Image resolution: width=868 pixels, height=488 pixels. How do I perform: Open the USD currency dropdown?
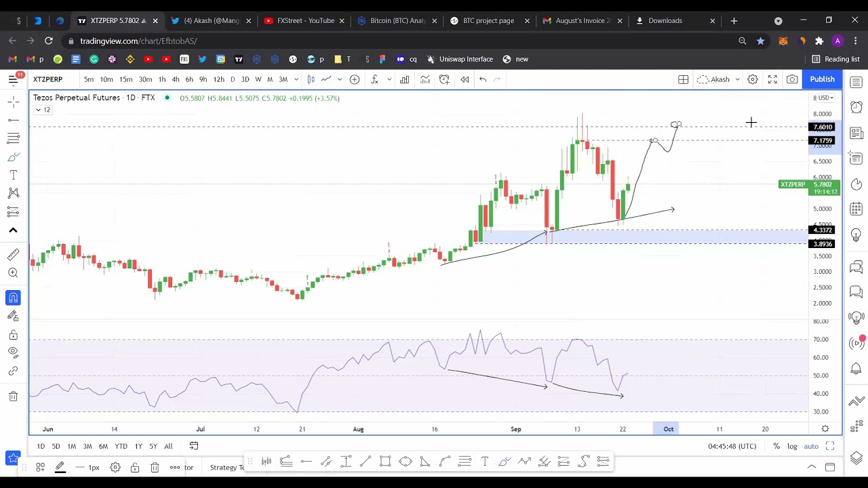pyautogui.click(x=824, y=98)
